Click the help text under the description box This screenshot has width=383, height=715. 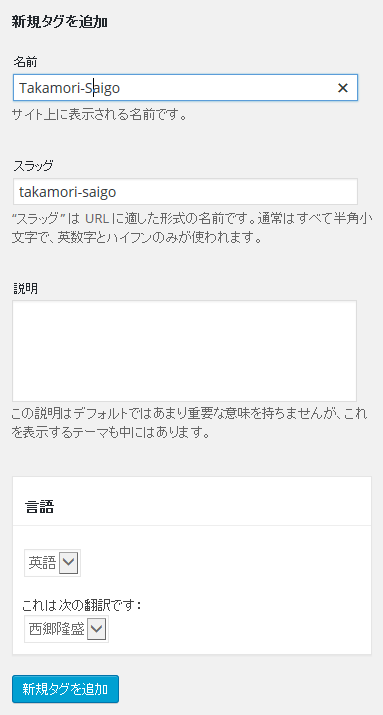[x=189, y=424]
